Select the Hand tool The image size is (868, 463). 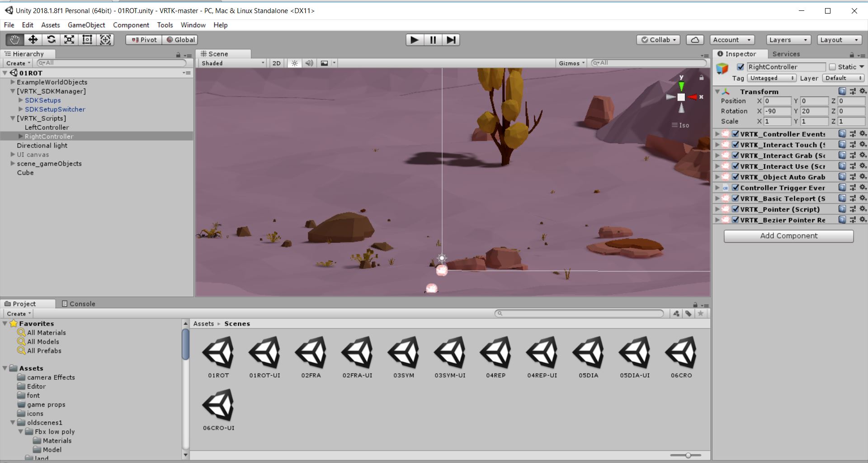(x=14, y=40)
